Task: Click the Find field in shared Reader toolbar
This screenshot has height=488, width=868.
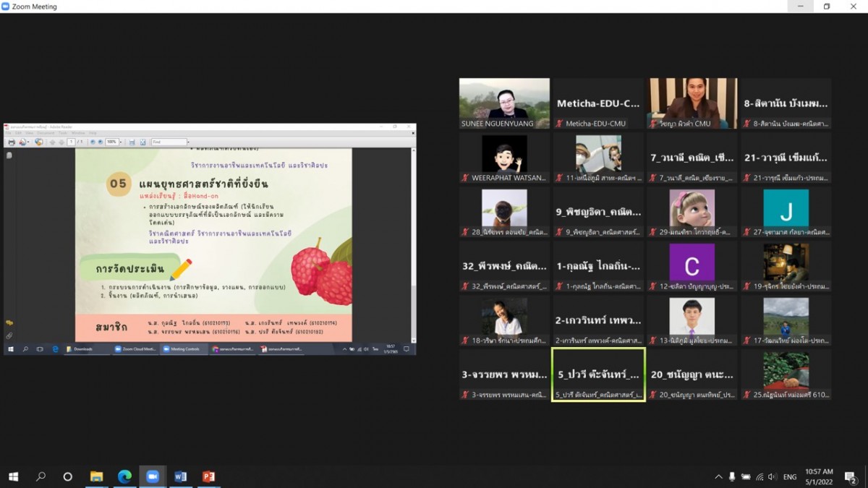Action: [x=169, y=142]
